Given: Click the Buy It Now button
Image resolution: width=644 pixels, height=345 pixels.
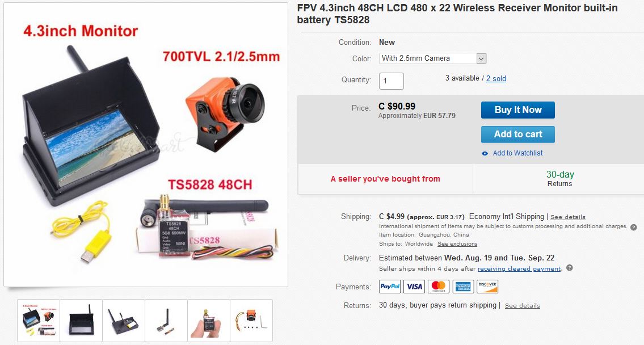Looking at the screenshot, I should [x=518, y=110].
